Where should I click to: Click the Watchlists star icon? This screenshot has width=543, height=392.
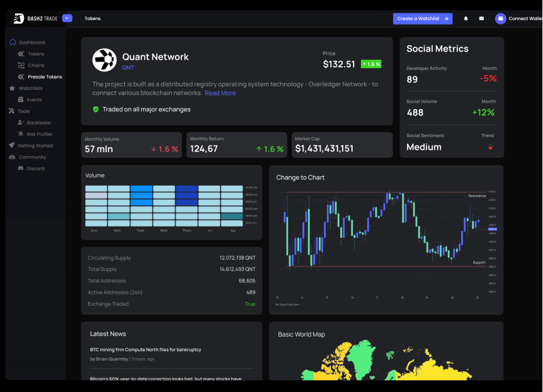click(x=12, y=88)
